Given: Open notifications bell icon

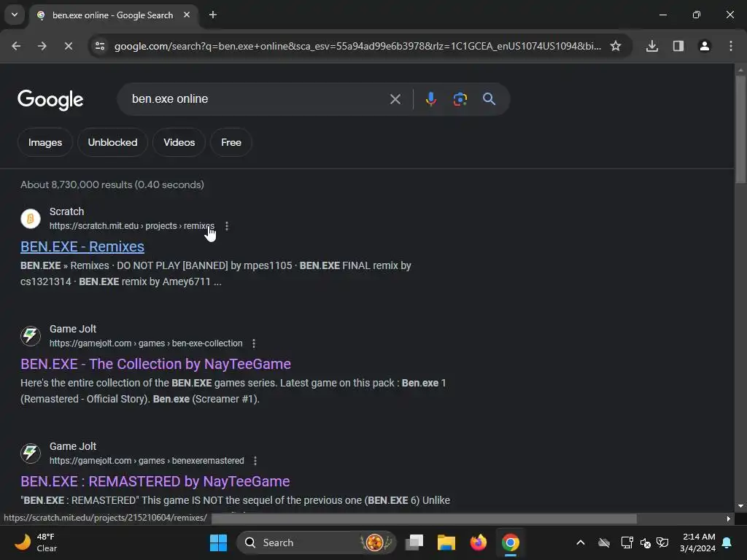Looking at the screenshot, I should (x=727, y=542).
